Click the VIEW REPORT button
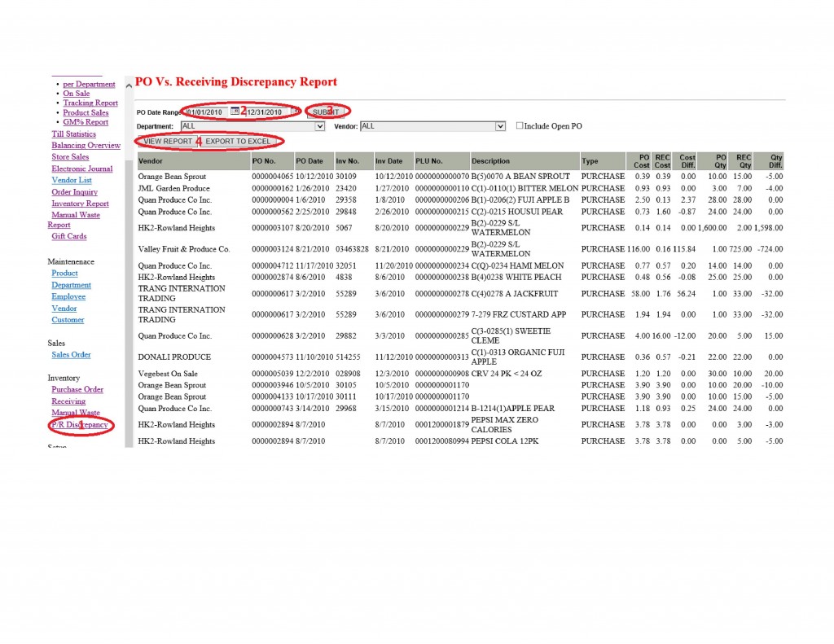Viewport: 834px width, 644px height. [166, 141]
